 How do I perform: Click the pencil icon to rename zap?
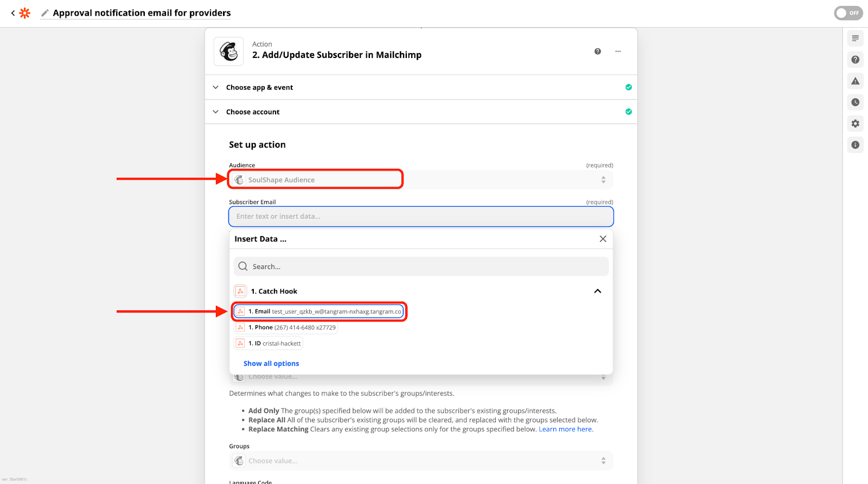pyautogui.click(x=45, y=13)
